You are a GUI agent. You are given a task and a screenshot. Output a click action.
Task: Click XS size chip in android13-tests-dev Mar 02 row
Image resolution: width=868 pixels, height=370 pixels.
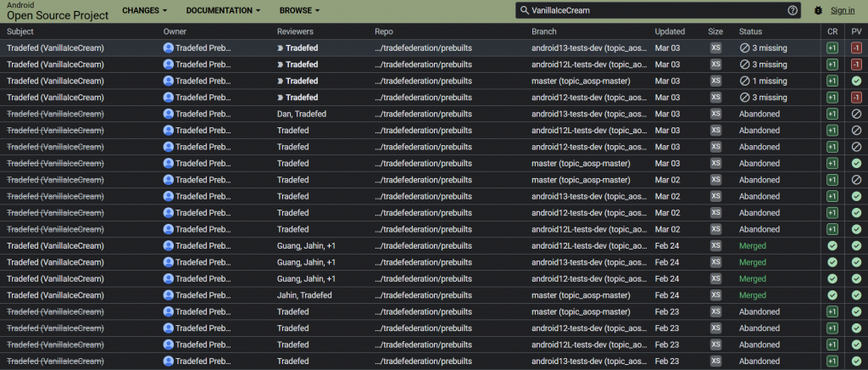[715, 196]
